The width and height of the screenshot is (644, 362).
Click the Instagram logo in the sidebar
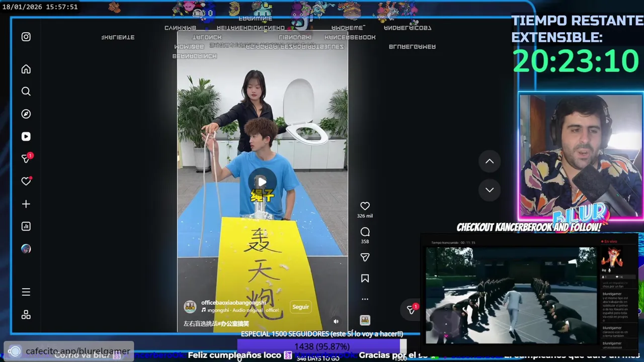click(x=26, y=37)
